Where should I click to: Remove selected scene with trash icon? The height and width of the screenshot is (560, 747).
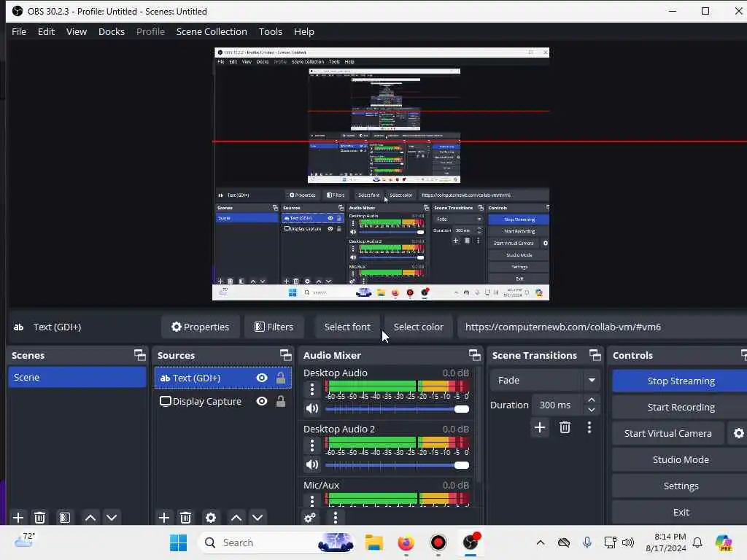[x=40, y=518]
